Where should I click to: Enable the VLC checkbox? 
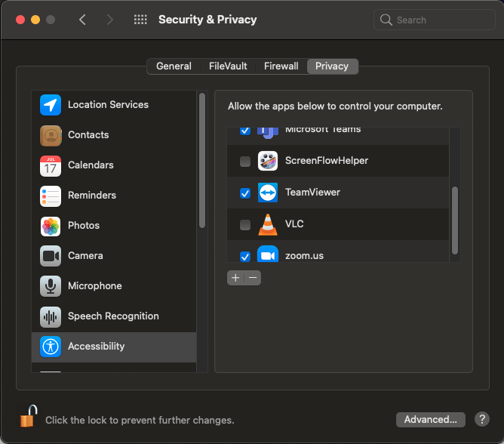(x=245, y=224)
